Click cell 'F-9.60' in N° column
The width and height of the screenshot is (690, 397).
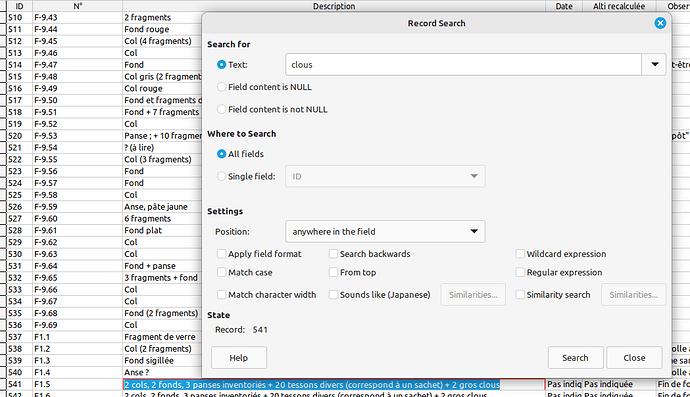[77, 219]
